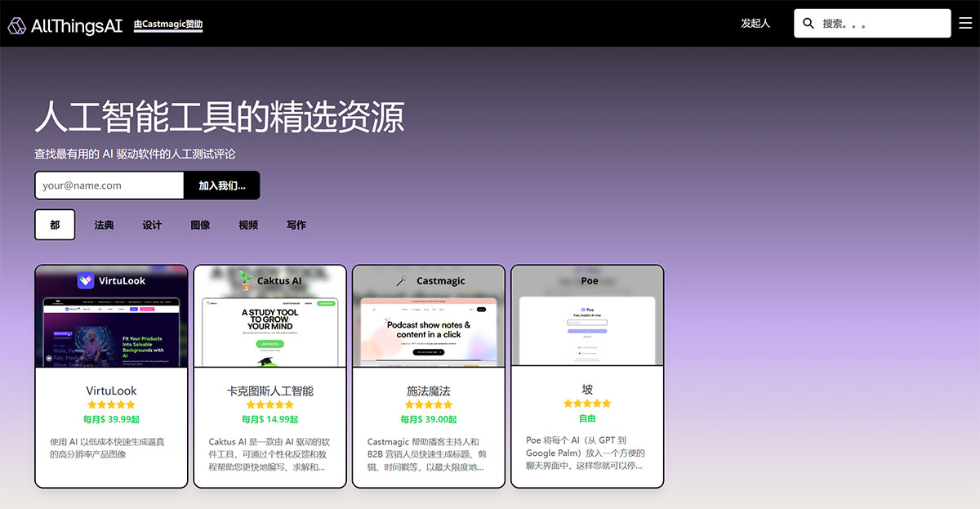Open the hamburger menu icon
Viewport: 980px width, 509px height.
tap(966, 23)
